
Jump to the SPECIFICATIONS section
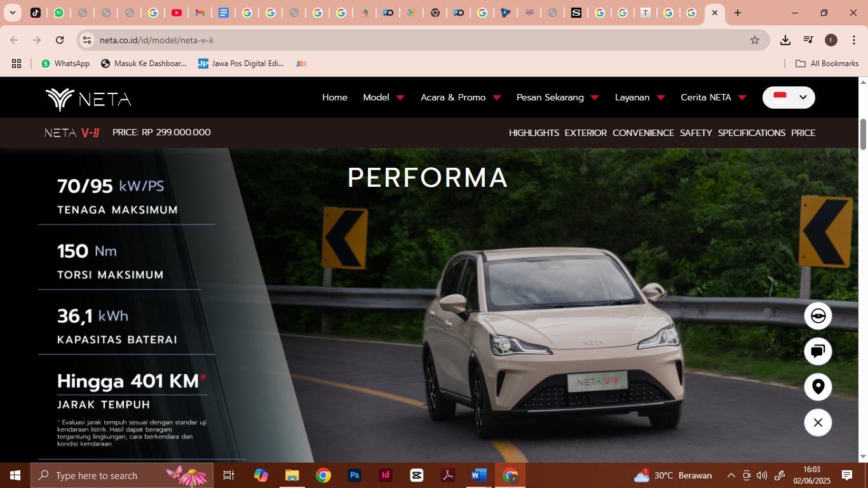pyautogui.click(x=752, y=133)
